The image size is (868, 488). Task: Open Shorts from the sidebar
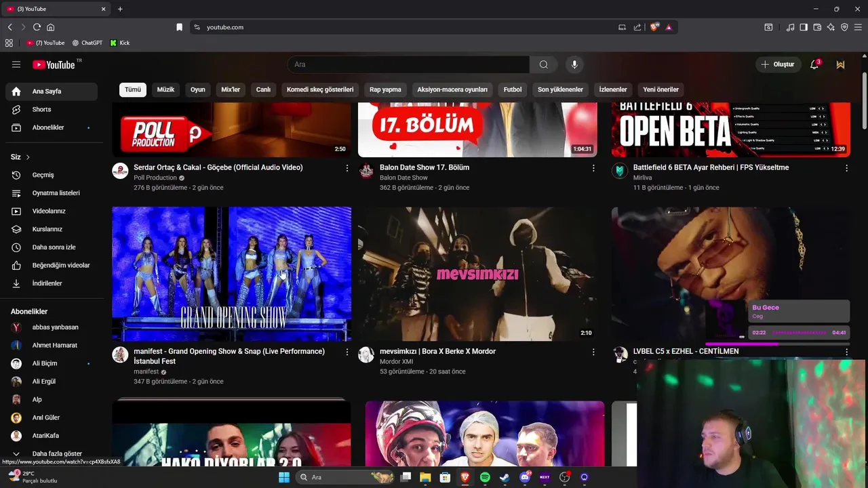(x=52, y=109)
